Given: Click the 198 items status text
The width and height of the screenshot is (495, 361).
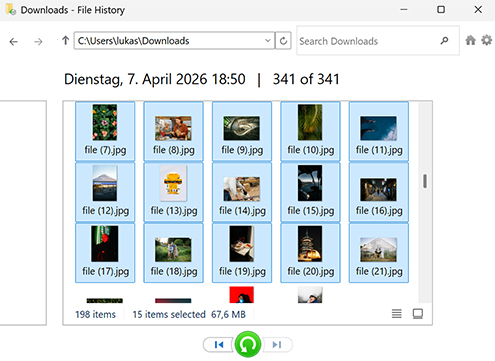Looking at the screenshot, I should click(95, 314).
